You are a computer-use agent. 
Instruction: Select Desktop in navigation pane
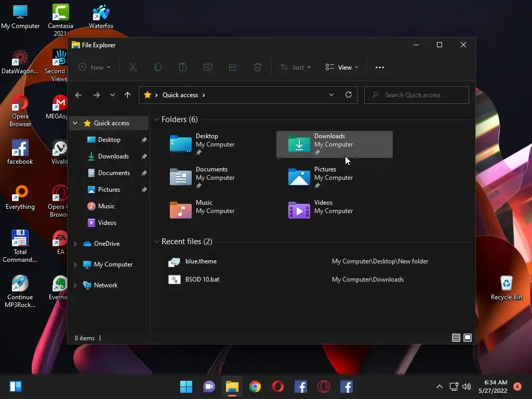point(109,140)
